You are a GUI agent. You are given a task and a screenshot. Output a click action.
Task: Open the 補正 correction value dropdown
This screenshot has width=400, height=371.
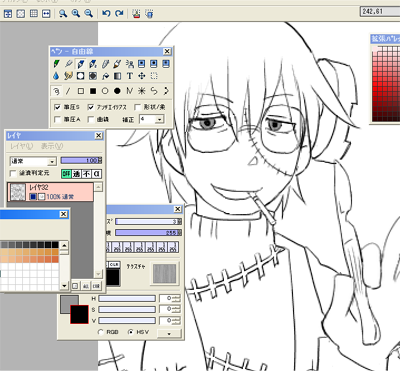160,119
